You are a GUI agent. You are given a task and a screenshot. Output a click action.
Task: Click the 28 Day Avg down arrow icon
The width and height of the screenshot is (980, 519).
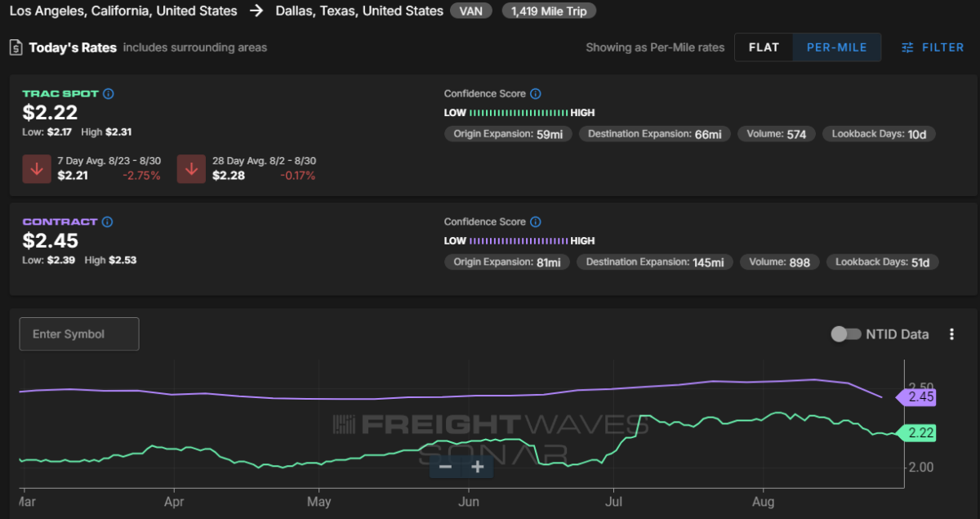(x=192, y=168)
